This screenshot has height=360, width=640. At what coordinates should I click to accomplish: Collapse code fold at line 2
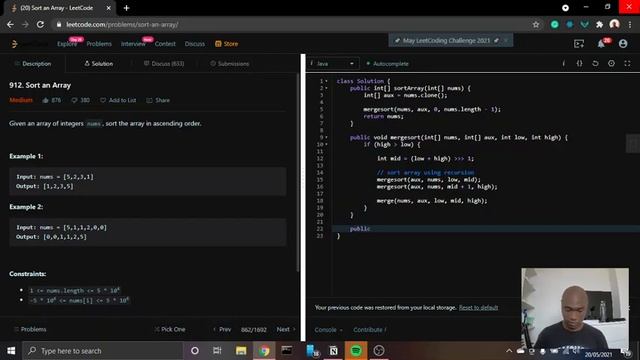tap(326, 88)
